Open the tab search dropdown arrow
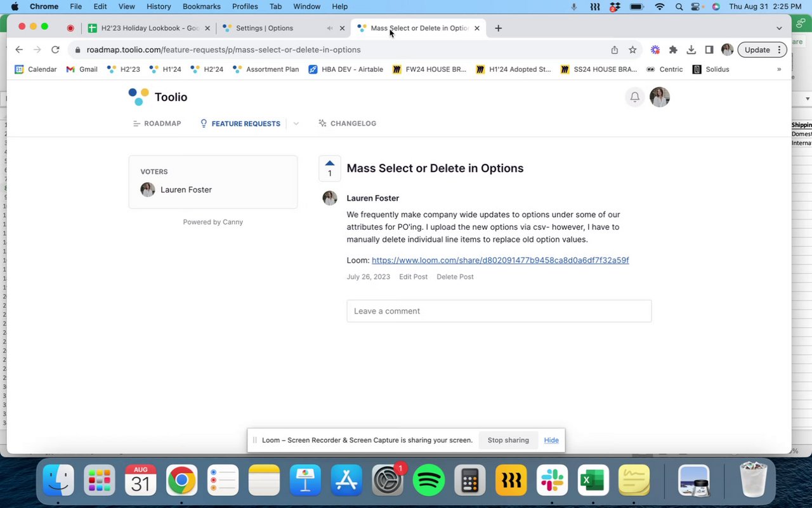The image size is (812, 508). 779,28
